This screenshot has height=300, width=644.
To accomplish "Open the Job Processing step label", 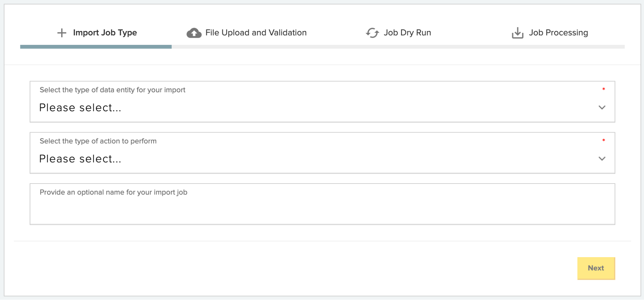I will (x=558, y=33).
